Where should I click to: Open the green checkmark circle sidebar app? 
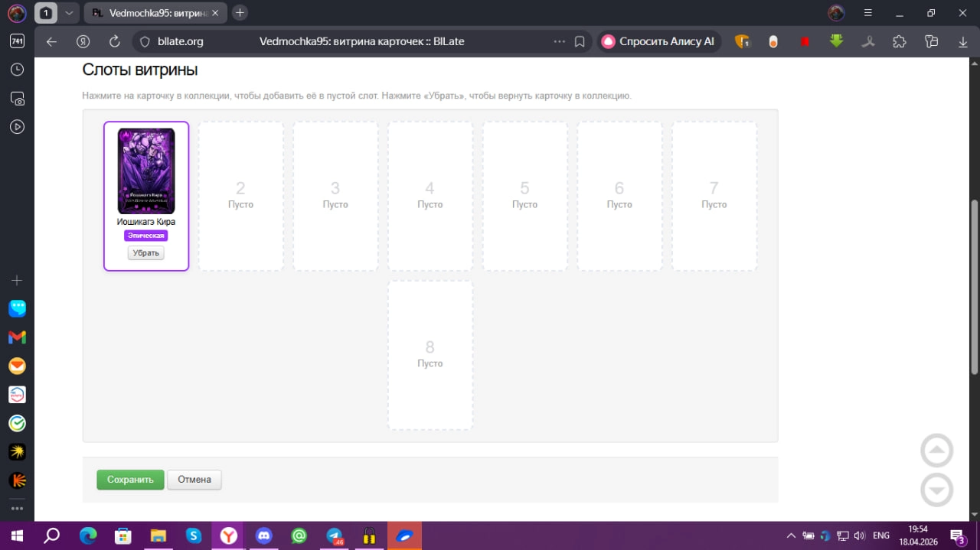[x=17, y=423]
